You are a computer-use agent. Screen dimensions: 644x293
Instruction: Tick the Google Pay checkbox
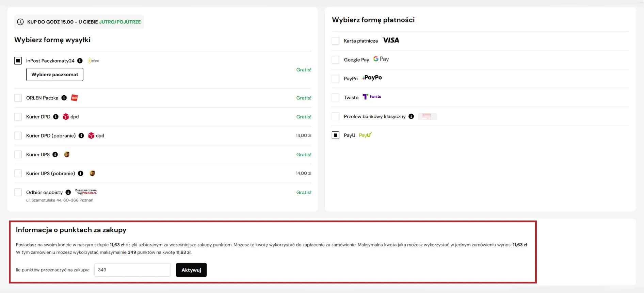[336, 60]
